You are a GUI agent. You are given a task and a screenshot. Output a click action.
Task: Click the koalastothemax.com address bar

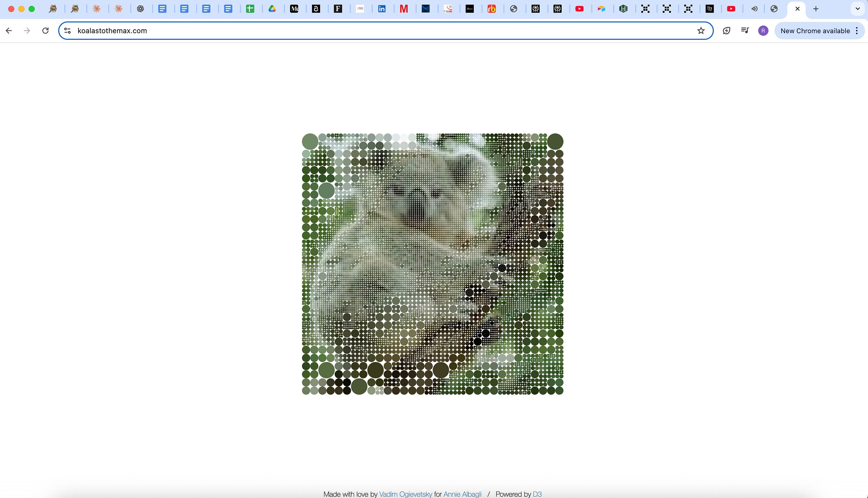(x=362, y=31)
